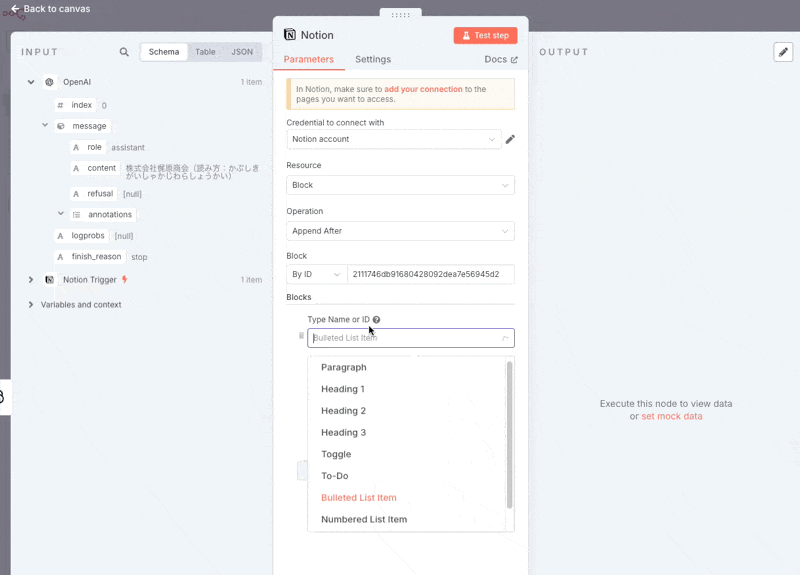The image size is (800, 575).
Task: Choose Bulleted List Item from the type list
Action: [x=406, y=497]
